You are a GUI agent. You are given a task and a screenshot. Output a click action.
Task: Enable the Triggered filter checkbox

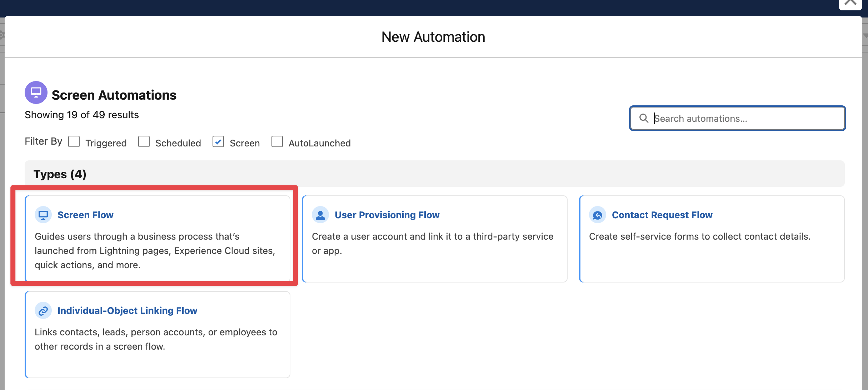pos(74,142)
